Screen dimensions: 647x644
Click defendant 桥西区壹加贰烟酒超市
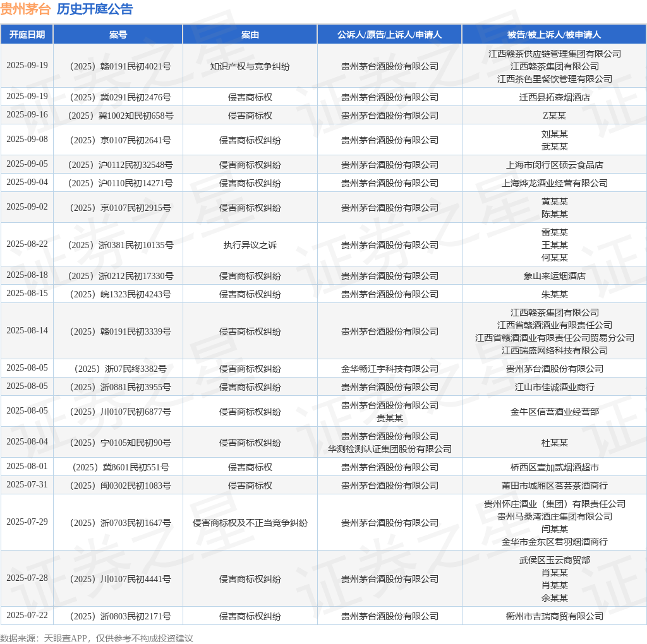(555, 468)
